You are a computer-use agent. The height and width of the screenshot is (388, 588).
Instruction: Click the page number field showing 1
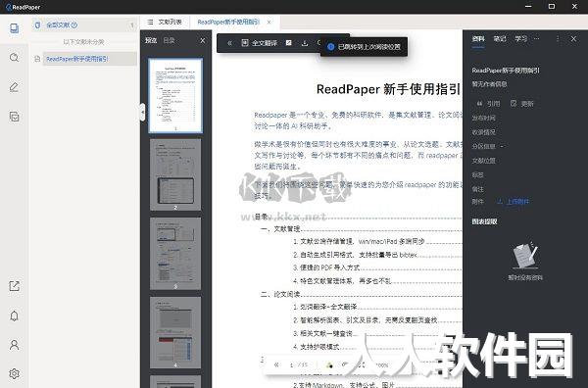click(292, 364)
